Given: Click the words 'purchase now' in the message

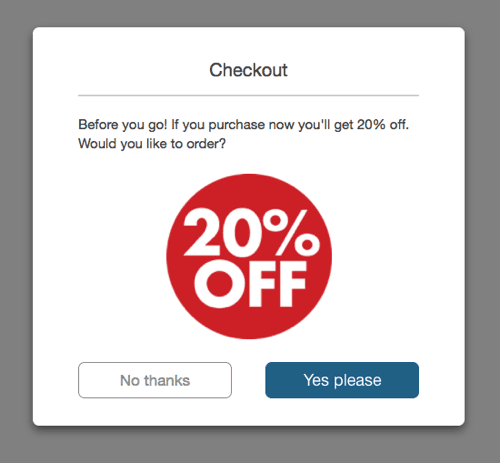Looking at the screenshot, I should 237,125.
